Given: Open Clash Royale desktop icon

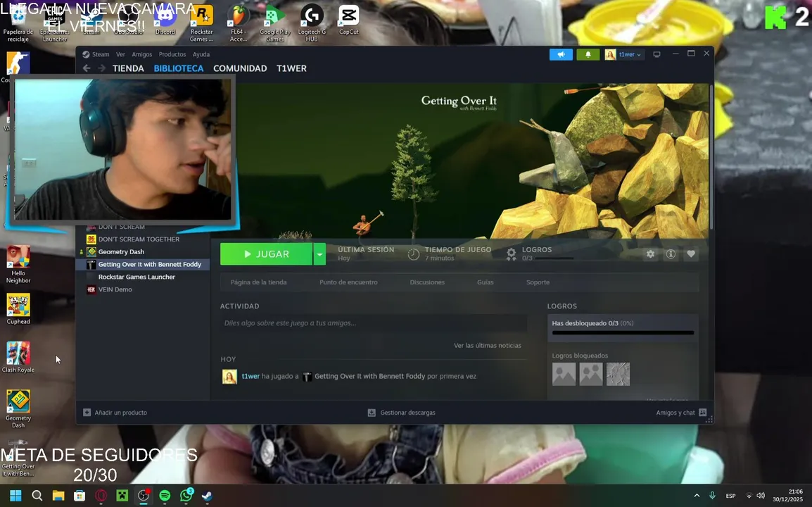Looking at the screenshot, I should point(18,357).
